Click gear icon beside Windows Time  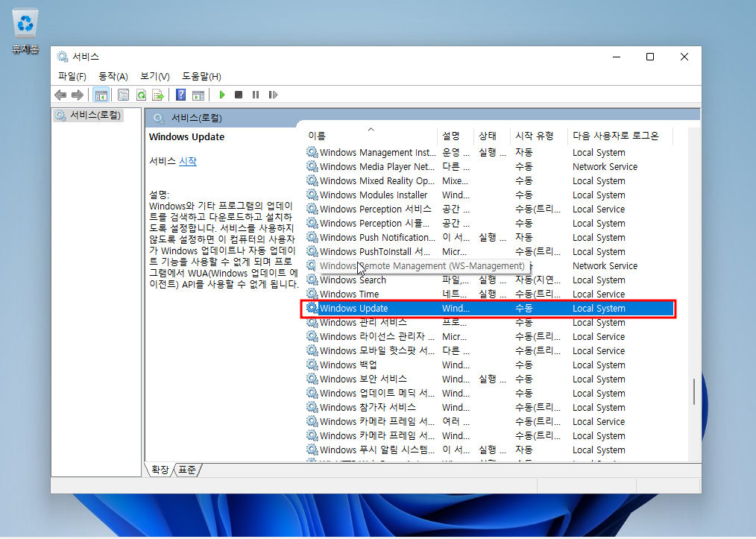coord(312,294)
